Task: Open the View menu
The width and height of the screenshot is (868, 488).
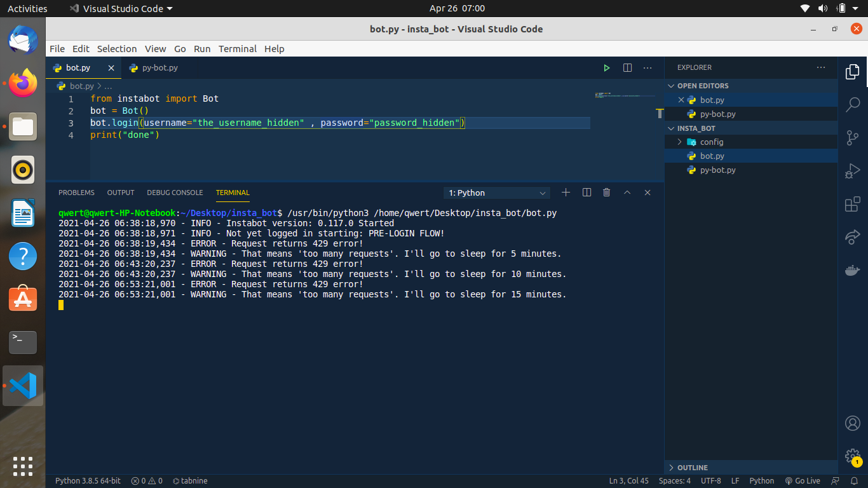Action: [155, 49]
